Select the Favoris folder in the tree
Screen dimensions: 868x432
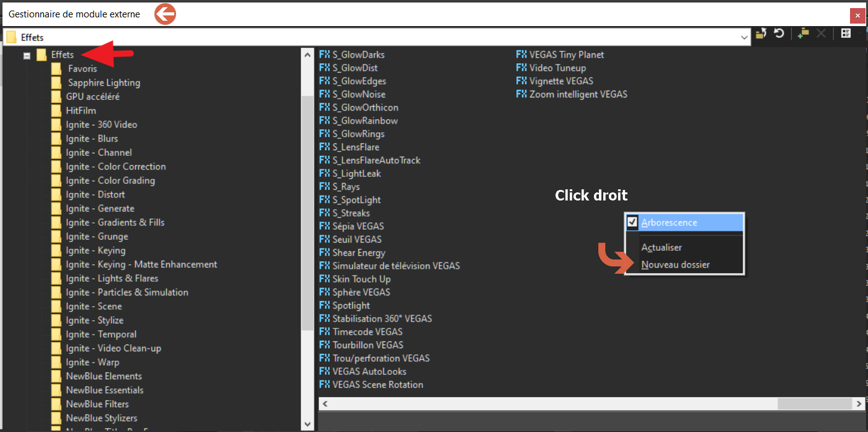[82, 69]
